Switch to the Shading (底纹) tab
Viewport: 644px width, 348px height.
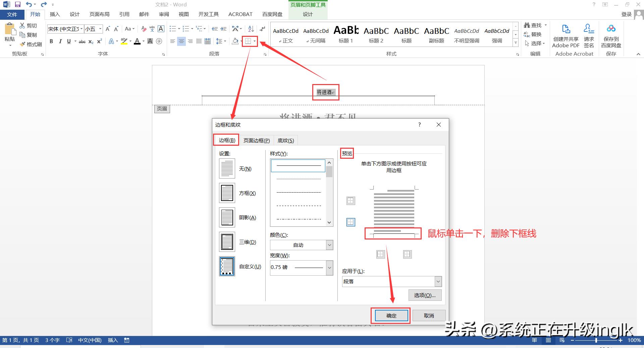[286, 140]
